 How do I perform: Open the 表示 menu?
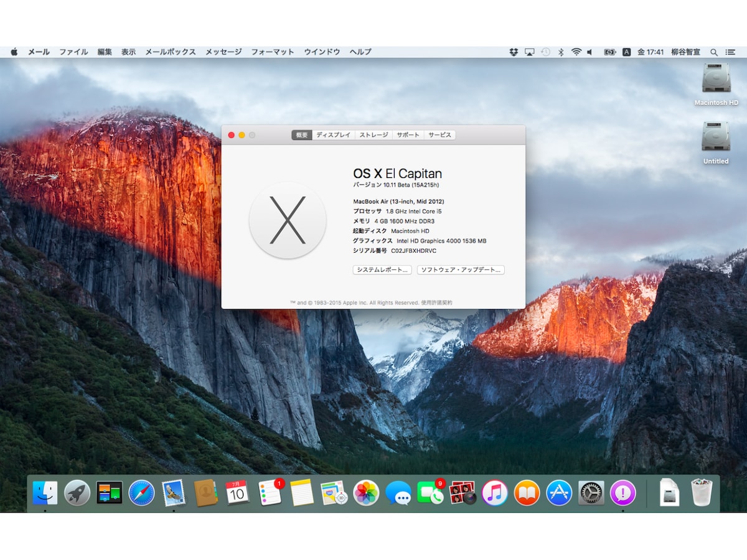point(128,52)
